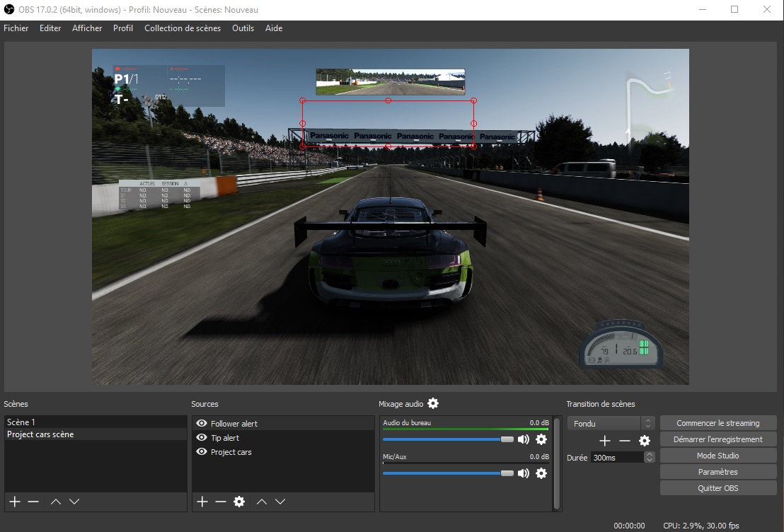
Task: Click Commencer le streaming button
Action: coord(717,423)
